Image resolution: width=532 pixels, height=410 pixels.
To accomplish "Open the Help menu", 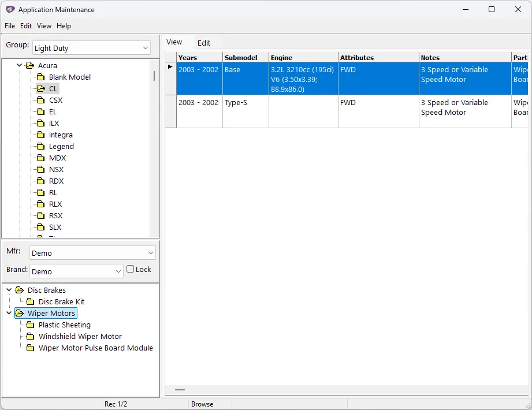I will pyautogui.click(x=64, y=26).
